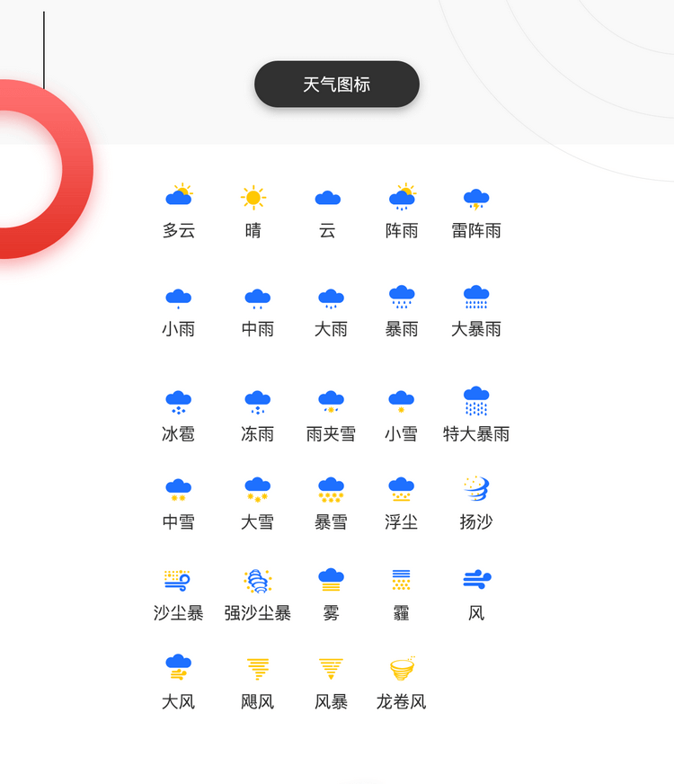Click the 中雪 text label

(x=178, y=522)
